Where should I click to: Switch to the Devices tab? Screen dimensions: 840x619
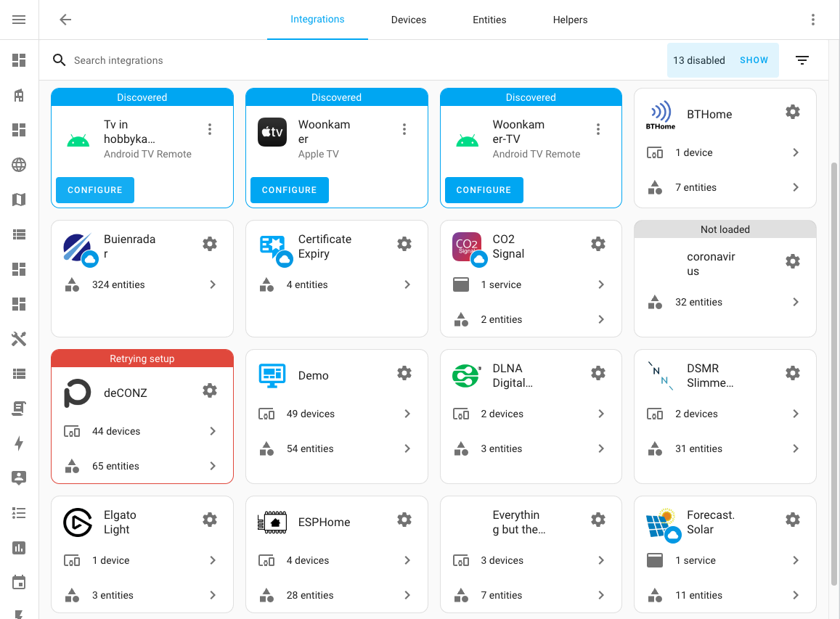(409, 20)
